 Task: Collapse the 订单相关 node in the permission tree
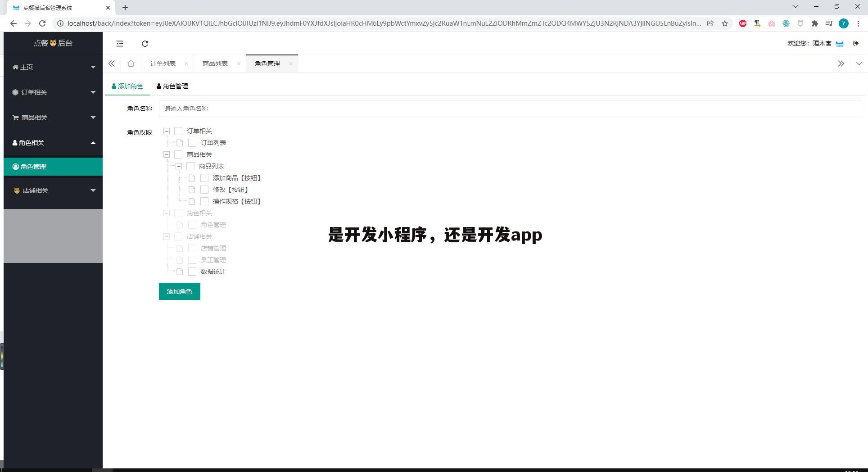167,131
